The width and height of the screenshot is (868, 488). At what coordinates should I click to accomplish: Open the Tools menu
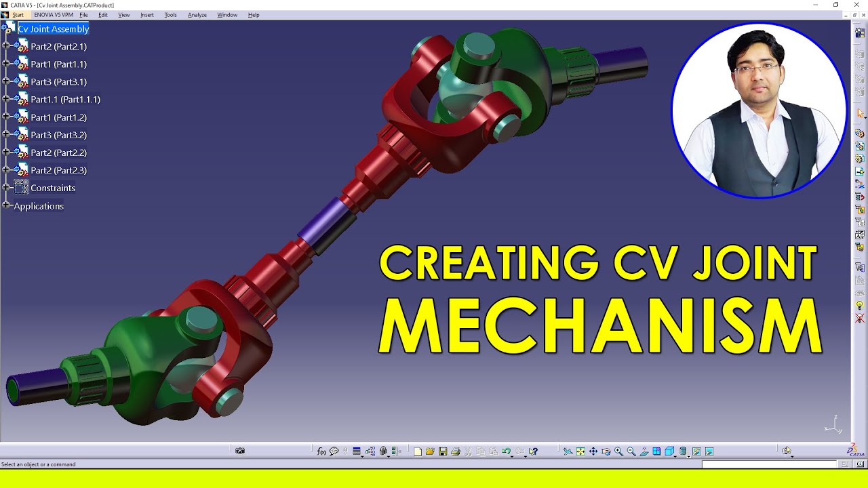point(171,15)
